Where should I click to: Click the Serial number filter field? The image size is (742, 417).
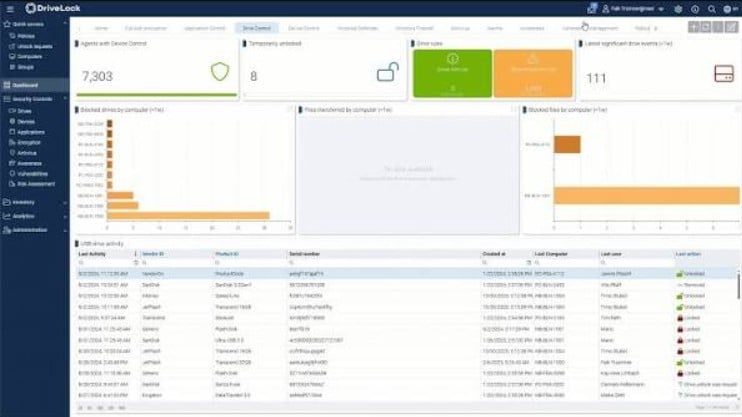(x=385, y=263)
